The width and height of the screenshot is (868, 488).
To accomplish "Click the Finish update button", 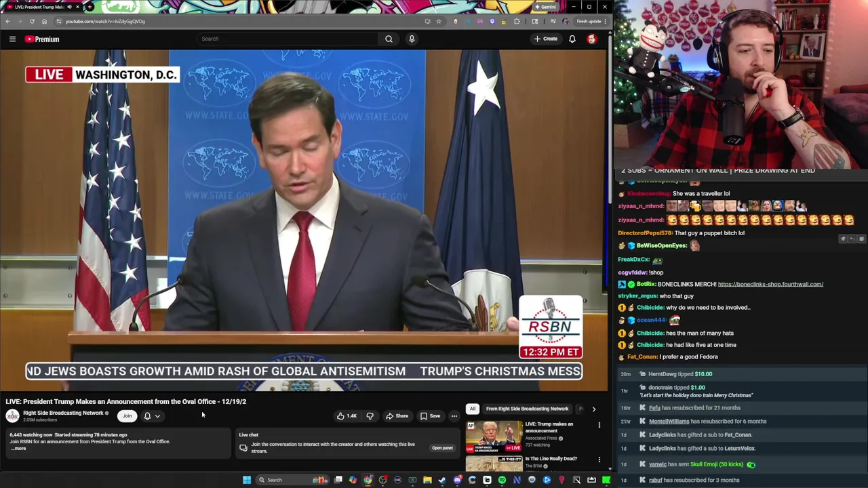I will click(x=589, y=21).
